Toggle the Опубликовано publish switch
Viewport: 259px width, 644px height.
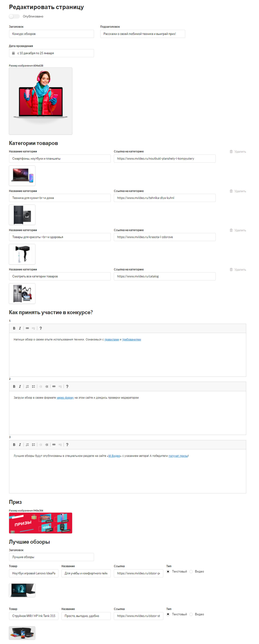tap(14, 17)
